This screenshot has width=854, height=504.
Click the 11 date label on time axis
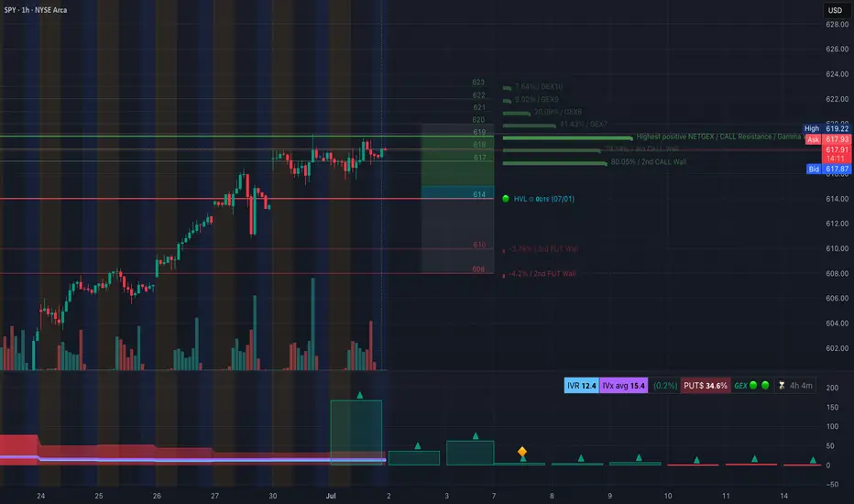point(726,496)
